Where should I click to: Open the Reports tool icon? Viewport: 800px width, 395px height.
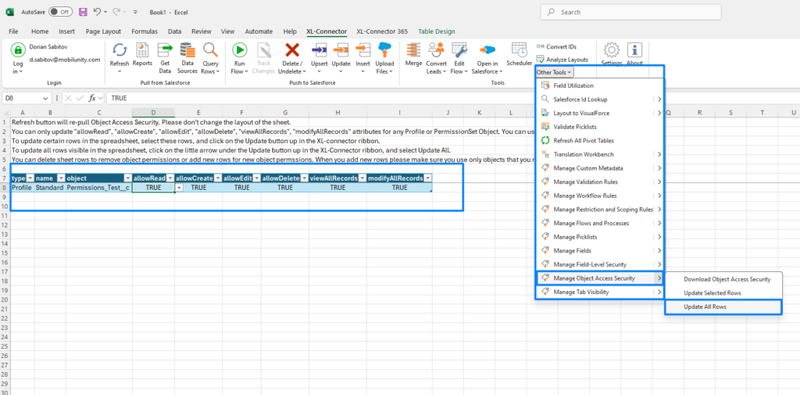142,50
